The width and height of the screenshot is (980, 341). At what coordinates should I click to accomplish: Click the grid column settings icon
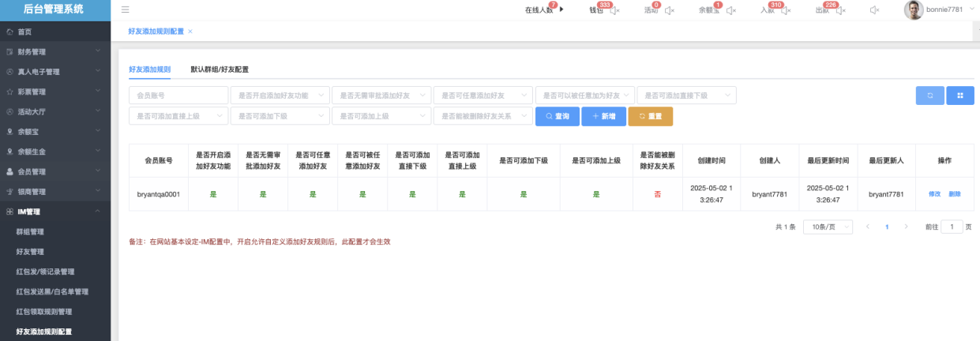[960, 96]
